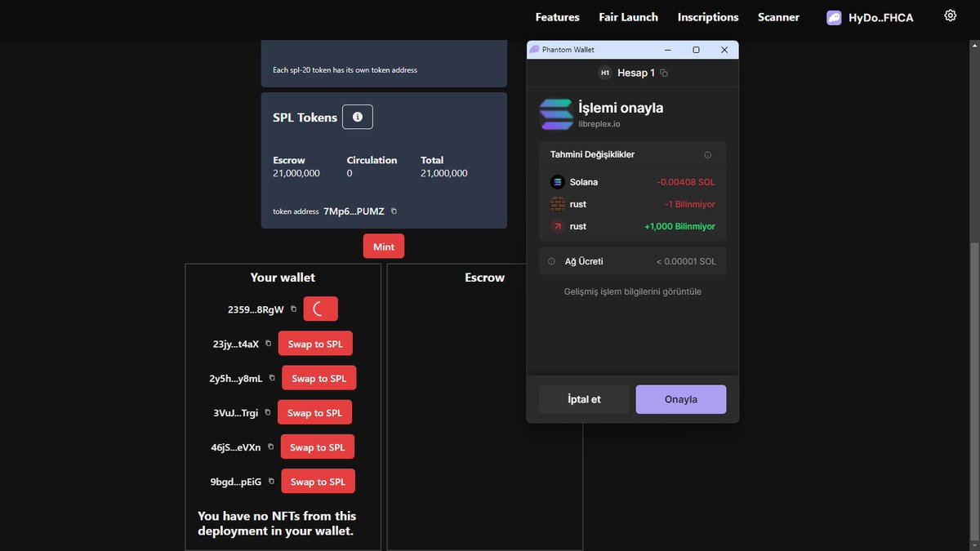Viewport: 980px width, 551px height.
Task: Click the Escrow value 21,000,000
Action: (x=296, y=173)
